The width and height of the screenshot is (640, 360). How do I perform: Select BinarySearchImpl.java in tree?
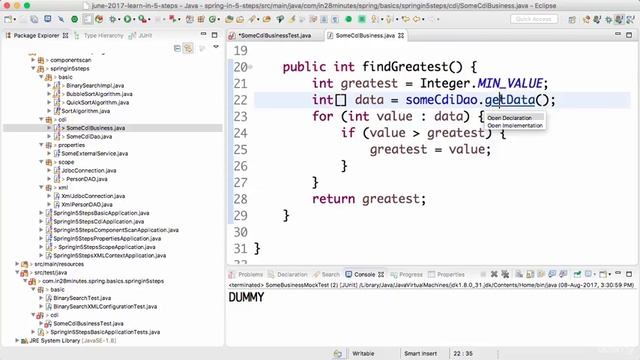(x=95, y=85)
